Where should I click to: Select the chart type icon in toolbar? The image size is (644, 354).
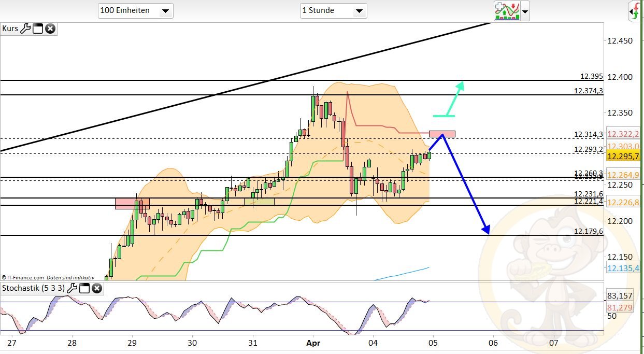[x=507, y=10]
